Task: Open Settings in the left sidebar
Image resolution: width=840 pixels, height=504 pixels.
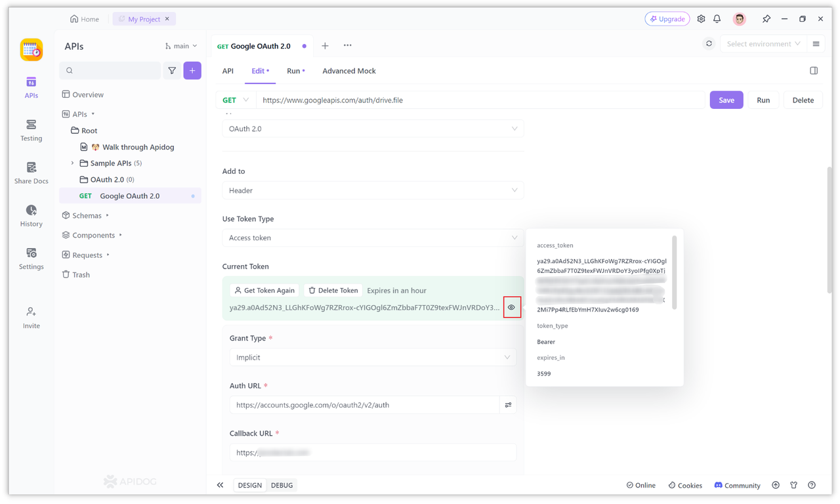Action: pos(31,259)
